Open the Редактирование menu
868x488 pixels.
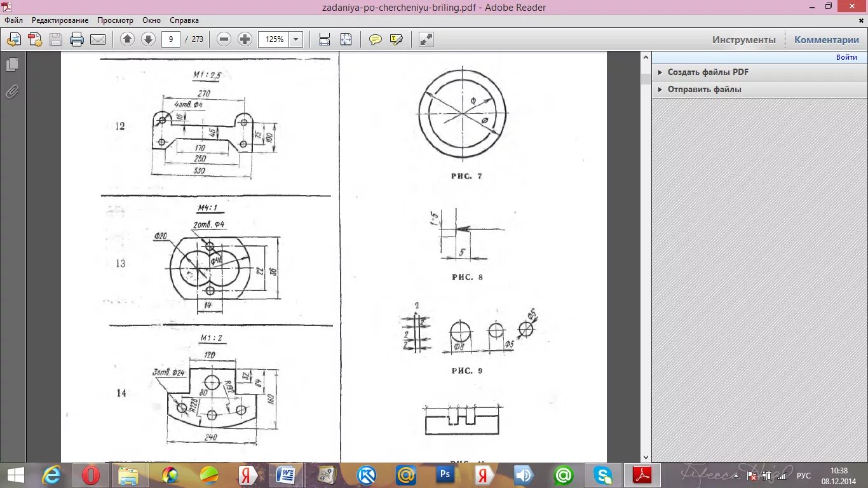click(x=60, y=21)
